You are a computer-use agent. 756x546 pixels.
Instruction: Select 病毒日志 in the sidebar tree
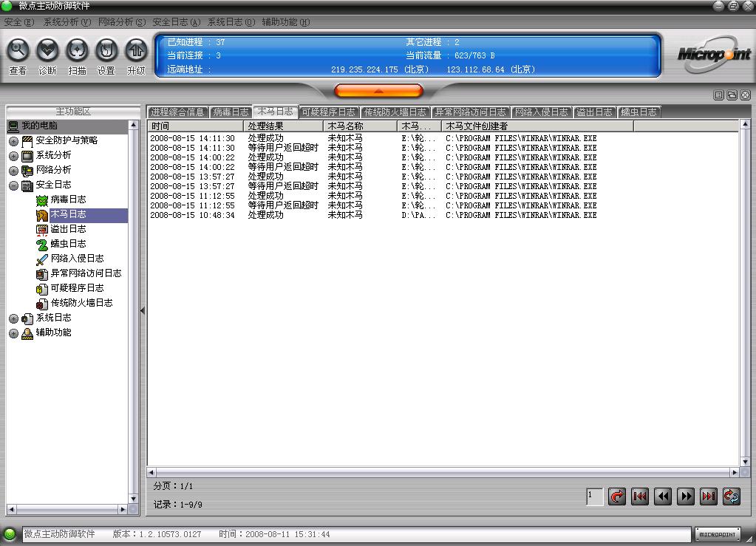[68, 199]
